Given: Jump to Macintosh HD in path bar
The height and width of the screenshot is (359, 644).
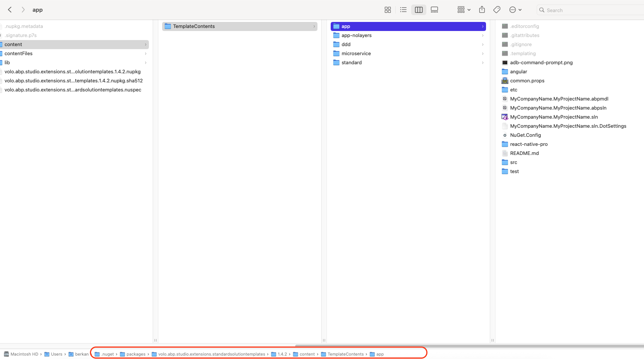Looking at the screenshot, I should 24,354.
